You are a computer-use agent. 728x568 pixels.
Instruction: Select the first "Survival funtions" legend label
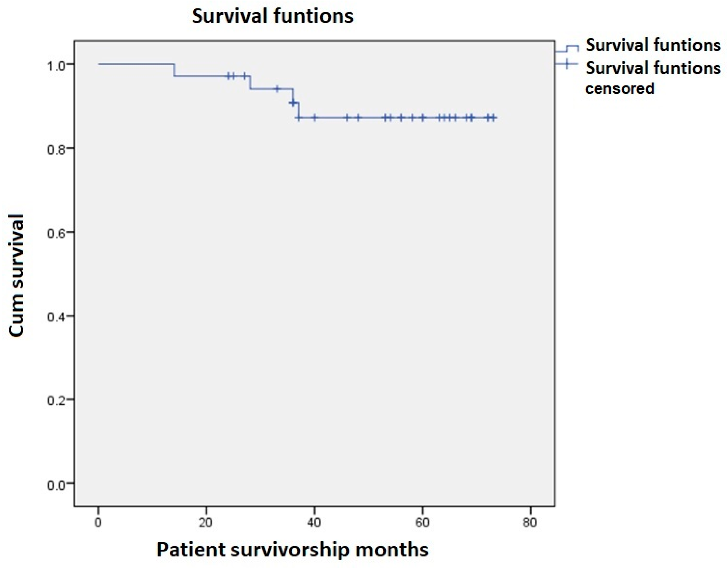653,45
